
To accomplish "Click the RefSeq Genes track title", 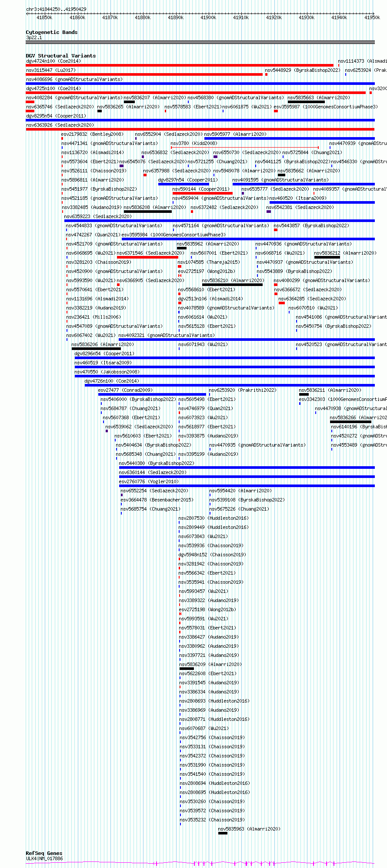I will pyautogui.click(x=44, y=853).
